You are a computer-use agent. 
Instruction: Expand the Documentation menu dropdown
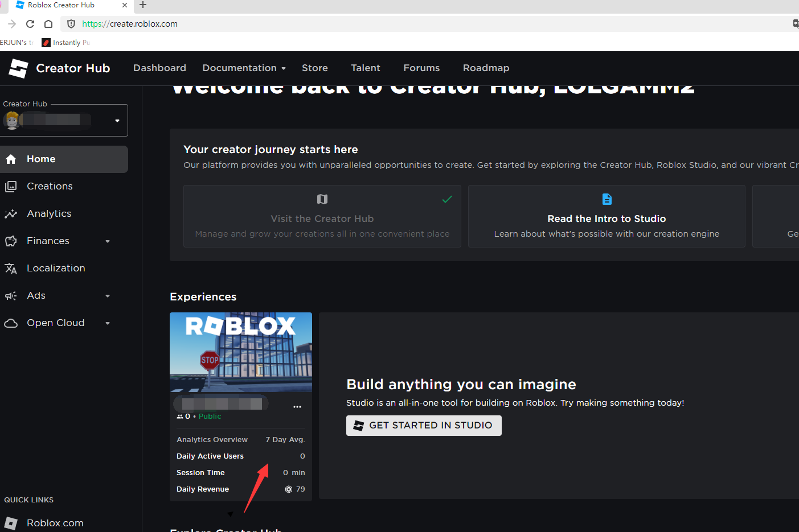click(284, 68)
